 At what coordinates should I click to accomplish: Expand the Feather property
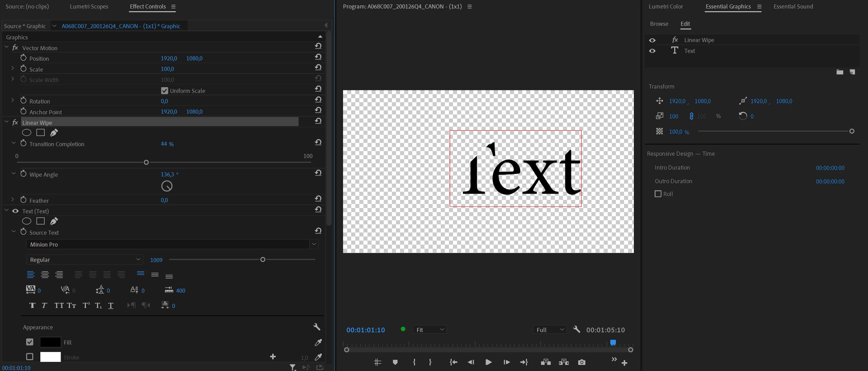pyautogui.click(x=13, y=199)
